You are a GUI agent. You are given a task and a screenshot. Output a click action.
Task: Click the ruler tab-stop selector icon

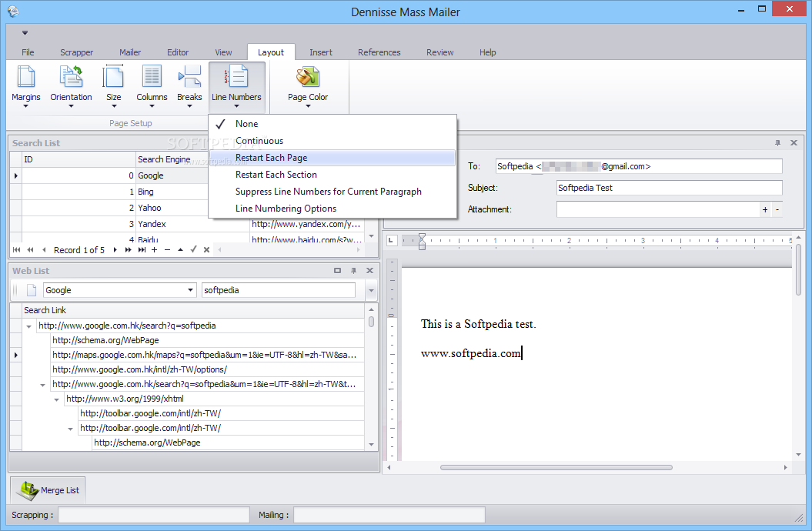[392, 240]
